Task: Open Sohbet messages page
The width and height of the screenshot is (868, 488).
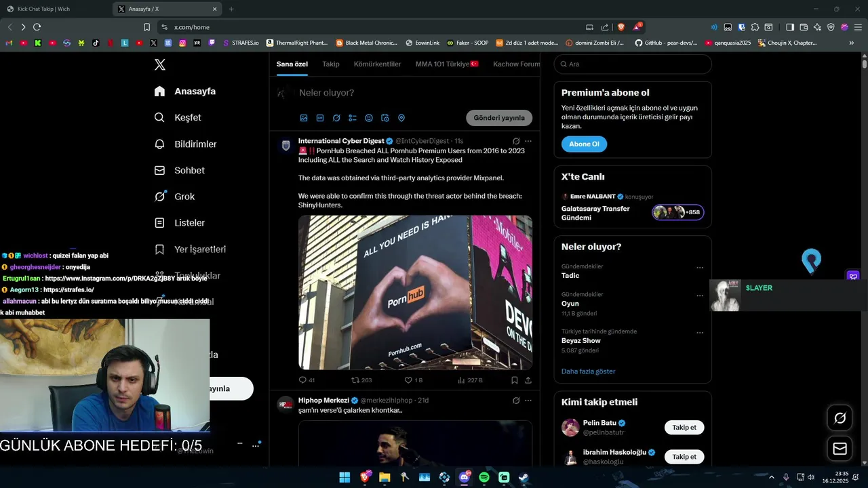Action: pyautogui.click(x=179, y=170)
